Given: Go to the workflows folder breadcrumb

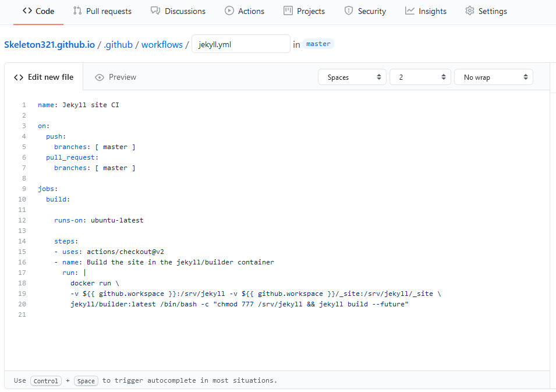Looking at the screenshot, I should pyautogui.click(x=162, y=44).
